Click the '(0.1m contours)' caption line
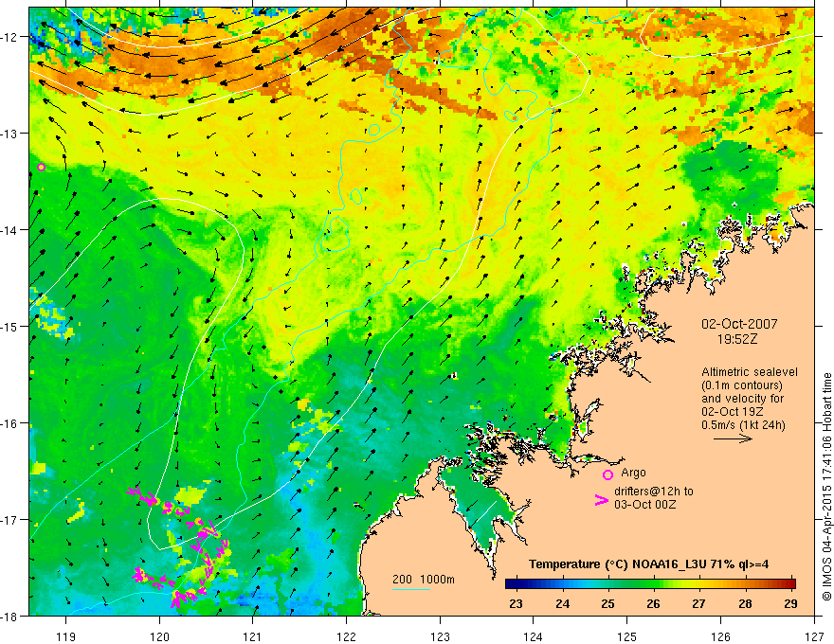834x644 pixels. pos(742,385)
